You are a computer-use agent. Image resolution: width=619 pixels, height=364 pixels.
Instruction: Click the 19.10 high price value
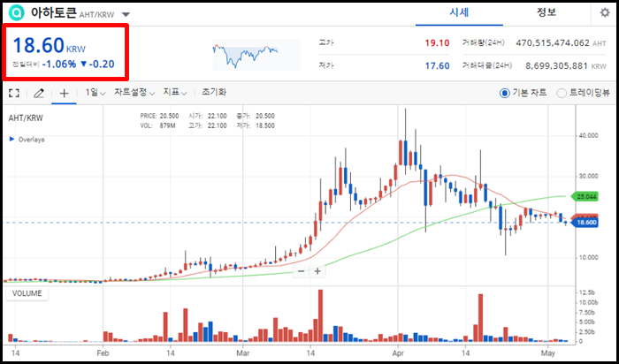(x=437, y=43)
